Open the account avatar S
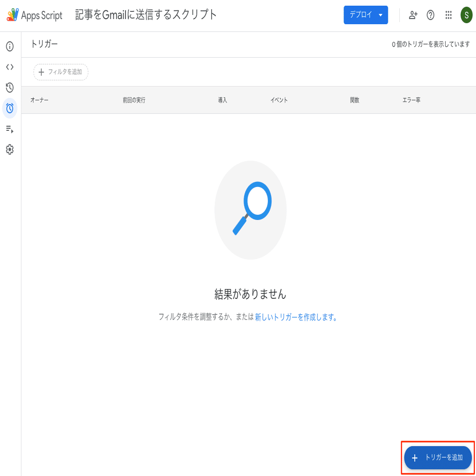The width and height of the screenshot is (476, 476). coord(467,15)
